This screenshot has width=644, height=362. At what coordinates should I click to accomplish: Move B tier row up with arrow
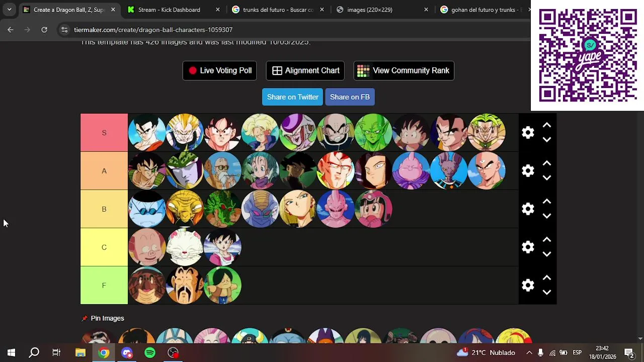tap(547, 202)
